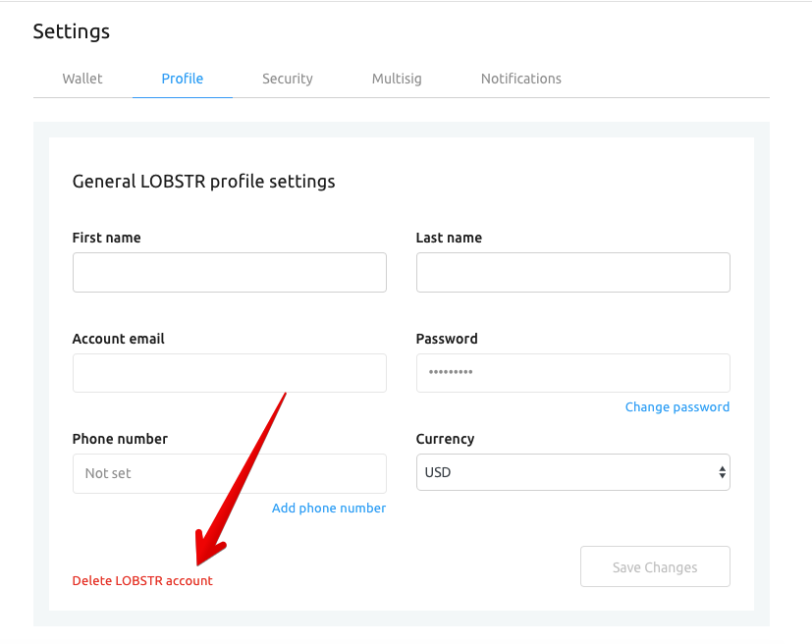Viewport: 812px width, 644px height.
Task: Click the Delete LOBSTR account link
Action: 142,581
